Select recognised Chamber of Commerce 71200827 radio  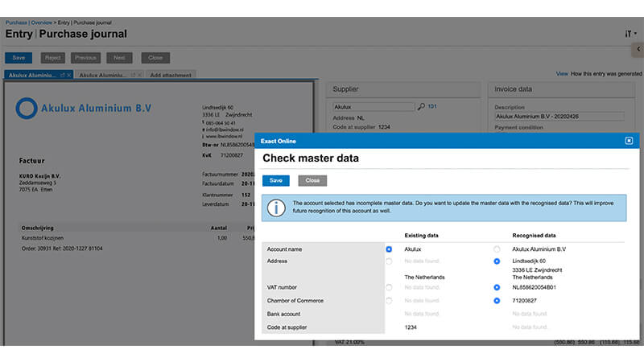tap(497, 300)
